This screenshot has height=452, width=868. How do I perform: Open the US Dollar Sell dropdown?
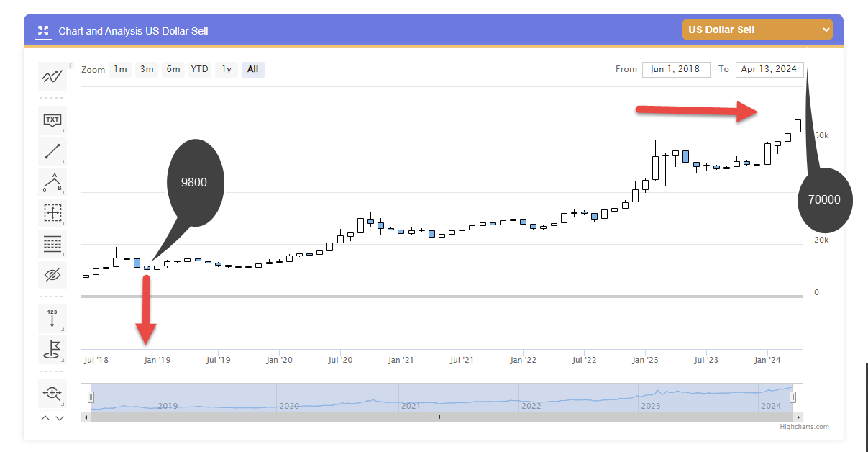tap(757, 30)
